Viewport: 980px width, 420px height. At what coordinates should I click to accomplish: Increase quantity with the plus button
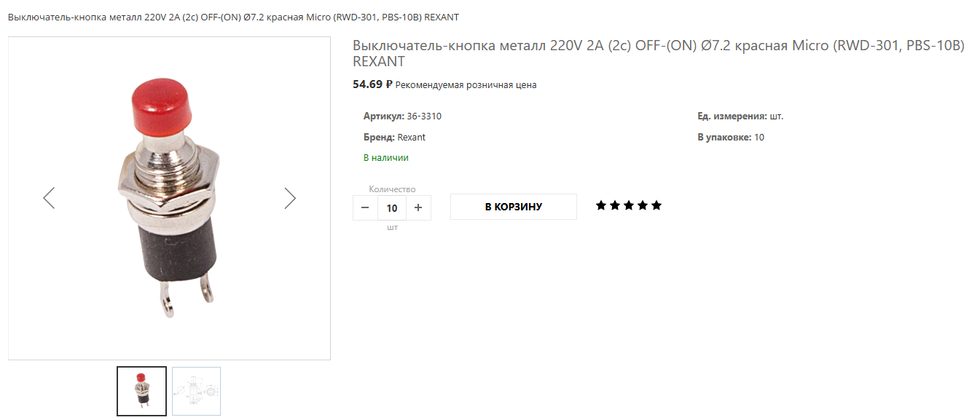pyautogui.click(x=418, y=207)
